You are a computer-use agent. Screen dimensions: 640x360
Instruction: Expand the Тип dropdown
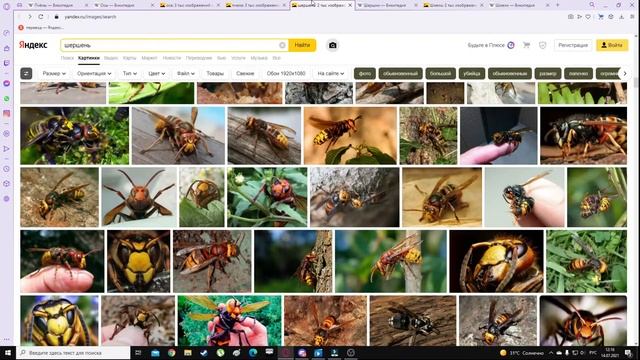pyautogui.click(x=130, y=73)
